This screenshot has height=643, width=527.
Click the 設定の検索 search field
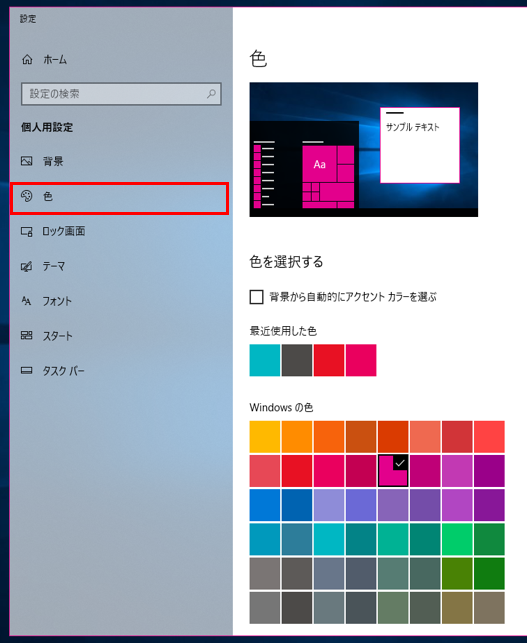[121, 94]
